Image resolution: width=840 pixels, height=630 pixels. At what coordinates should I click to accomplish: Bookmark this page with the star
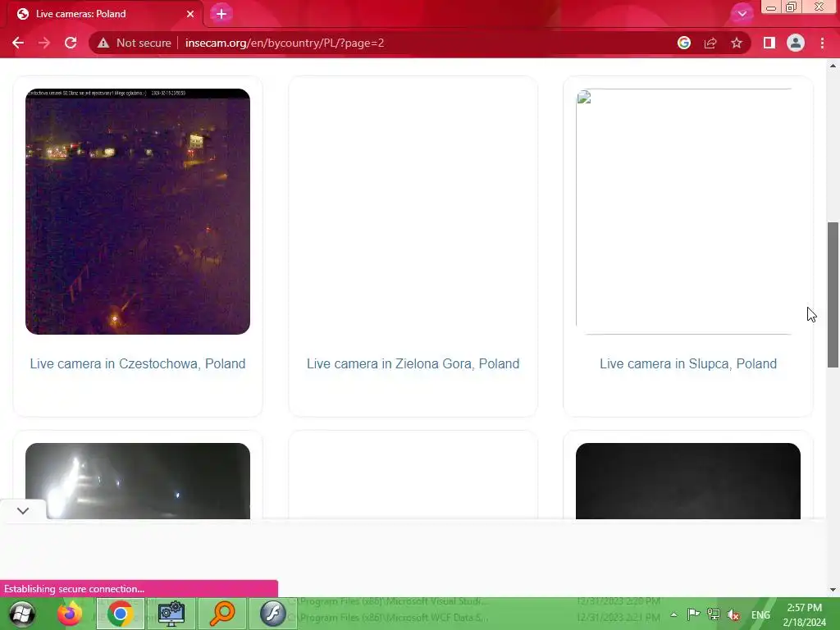point(737,43)
